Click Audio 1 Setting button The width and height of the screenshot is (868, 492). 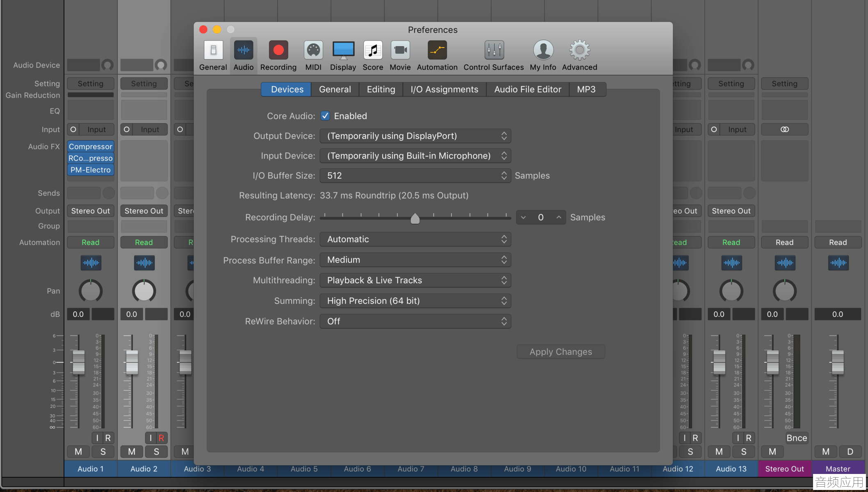[x=91, y=84]
